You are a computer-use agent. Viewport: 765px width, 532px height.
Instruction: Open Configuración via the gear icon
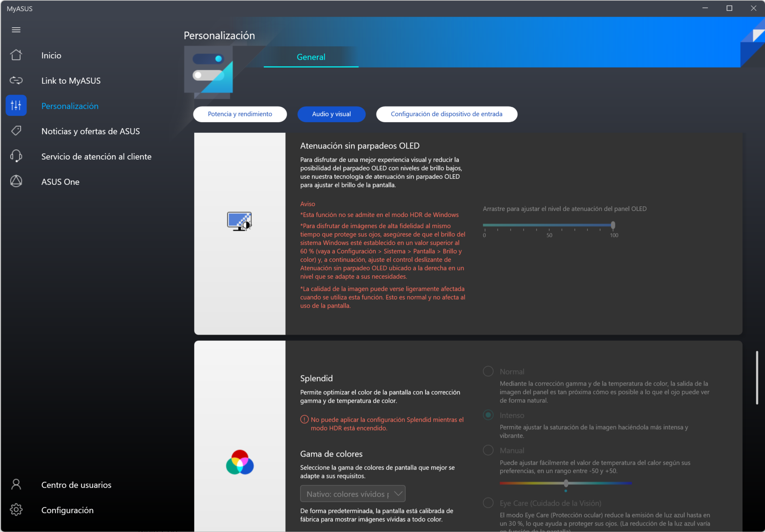click(16, 510)
